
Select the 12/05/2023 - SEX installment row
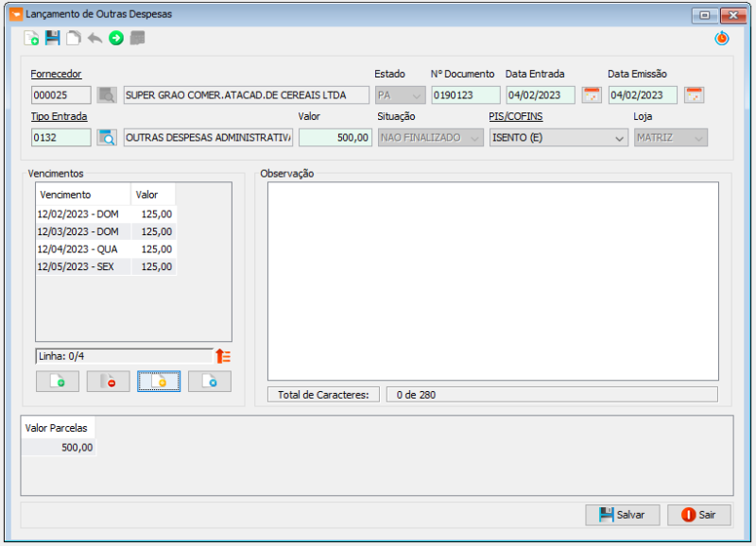[79, 266]
